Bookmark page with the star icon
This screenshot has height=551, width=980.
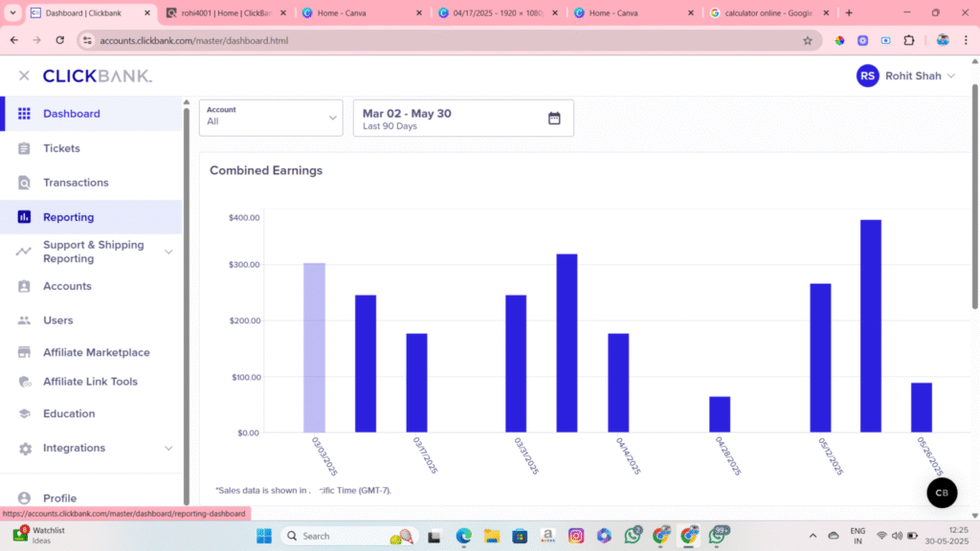[x=807, y=40]
